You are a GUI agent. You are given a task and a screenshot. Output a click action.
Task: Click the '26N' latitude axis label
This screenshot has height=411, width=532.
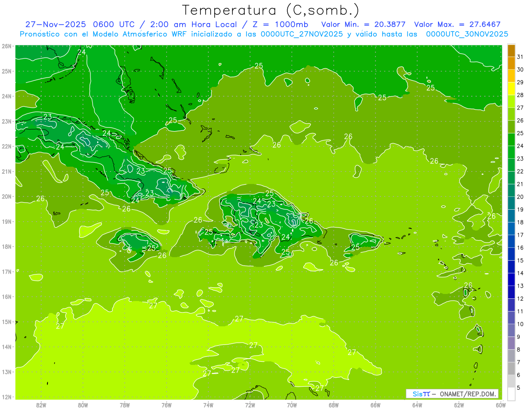point(6,46)
